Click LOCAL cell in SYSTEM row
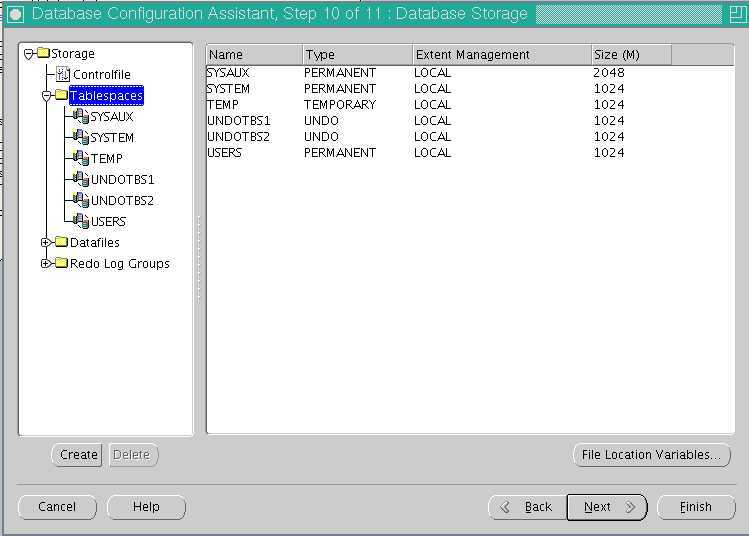Image resolution: width=749 pixels, height=536 pixels. point(433,88)
